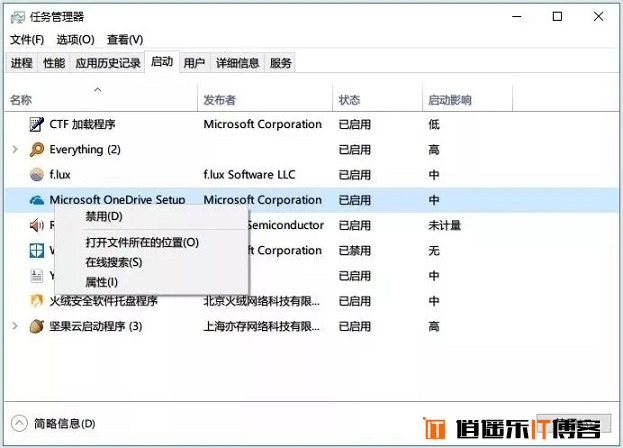
Task: Maximize the Task Manager window
Action: 557,17
